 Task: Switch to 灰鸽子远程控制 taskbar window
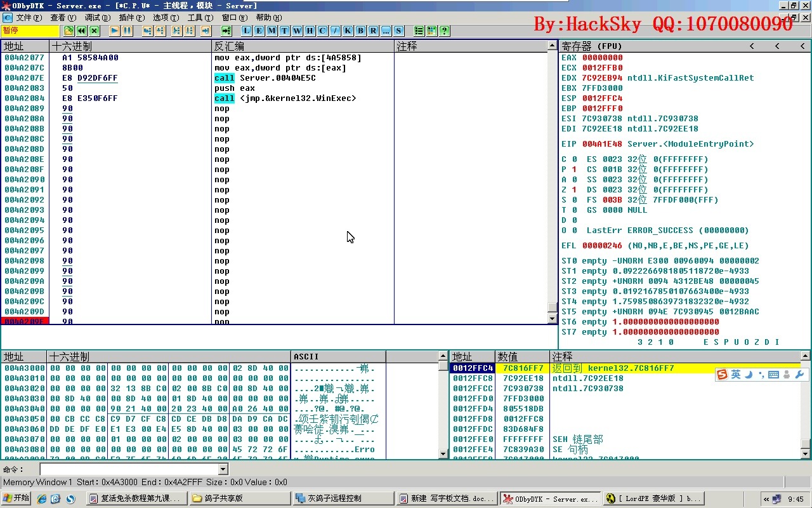[343, 498]
